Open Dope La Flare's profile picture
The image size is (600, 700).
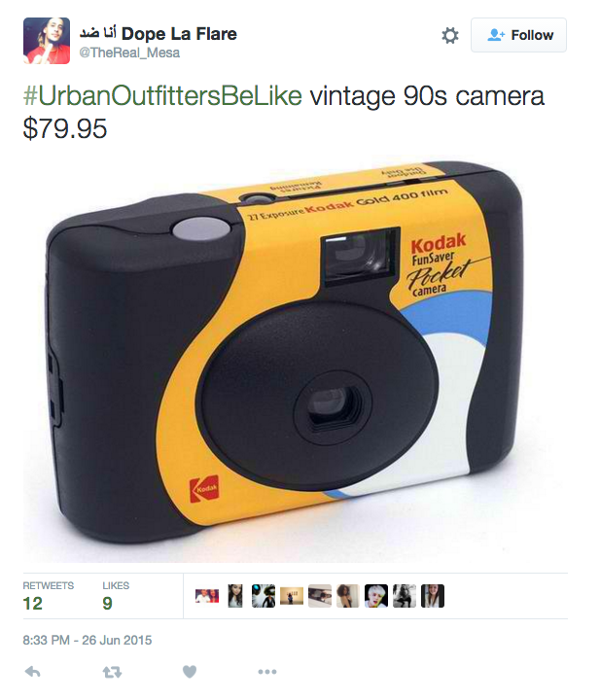(x=47, y=41)
